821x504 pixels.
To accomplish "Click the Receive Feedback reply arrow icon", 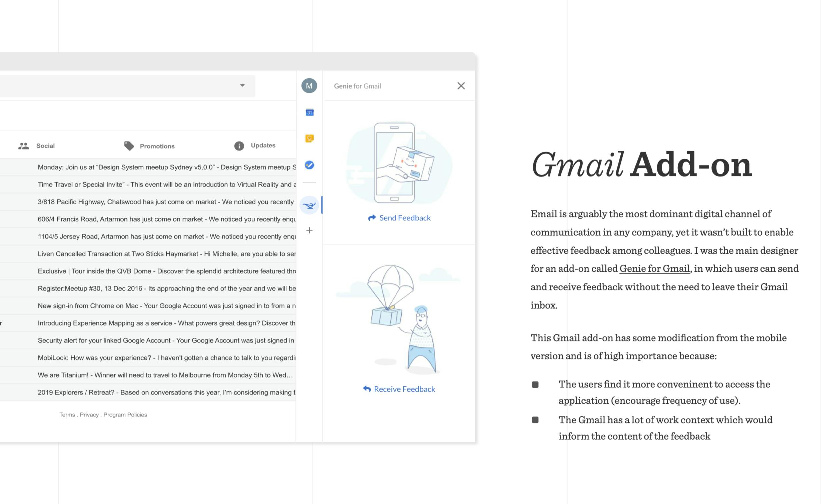I will pos(367,389).
